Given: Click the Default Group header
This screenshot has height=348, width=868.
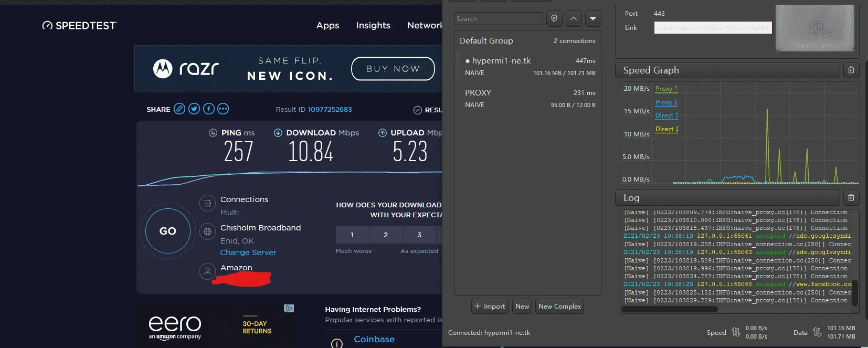Looking at the screenshot, I should [x=527, y=40].
